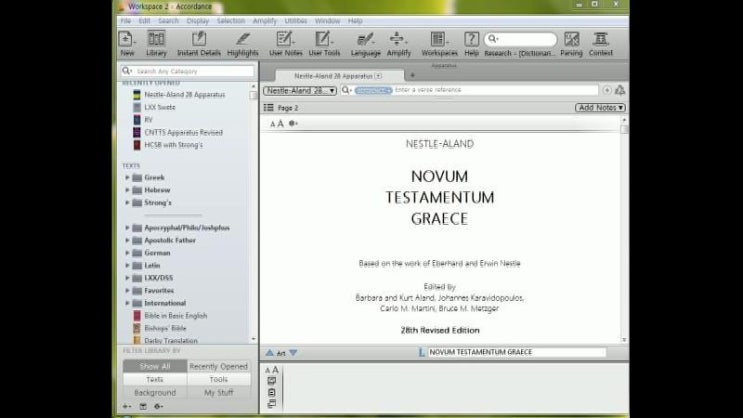Click the Instant Details icon
The image size is (743, 418).
199,42
